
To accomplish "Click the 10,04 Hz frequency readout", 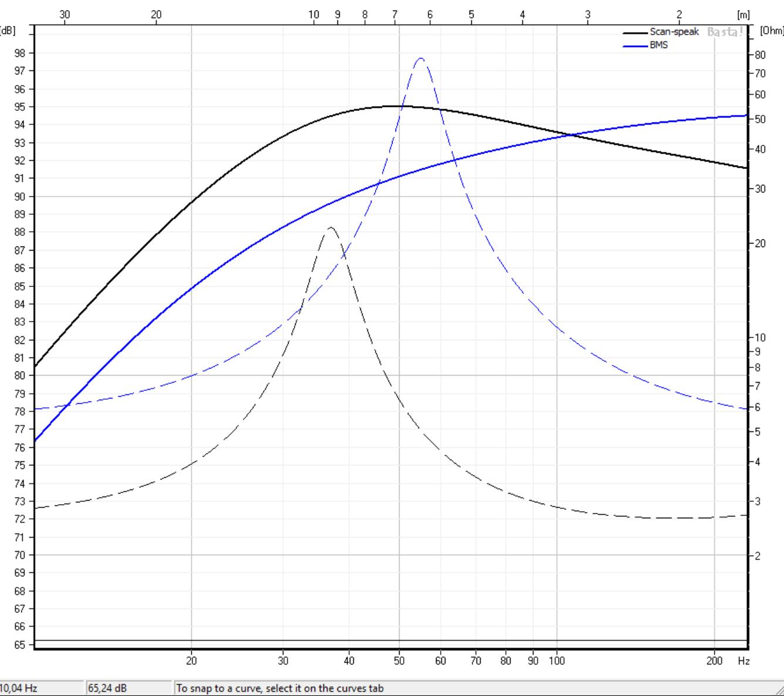I will click(20, 688).
